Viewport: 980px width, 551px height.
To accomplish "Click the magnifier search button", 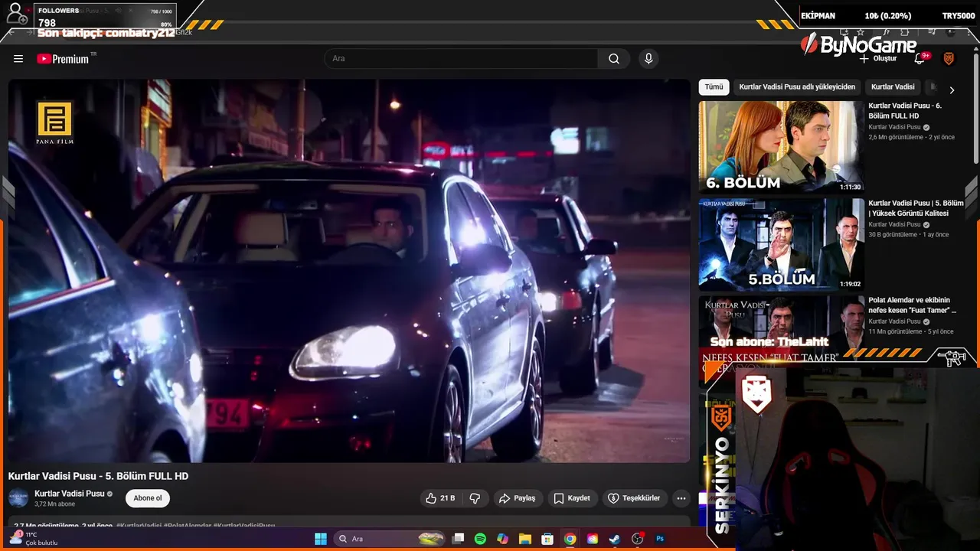I will coord(614,59).
